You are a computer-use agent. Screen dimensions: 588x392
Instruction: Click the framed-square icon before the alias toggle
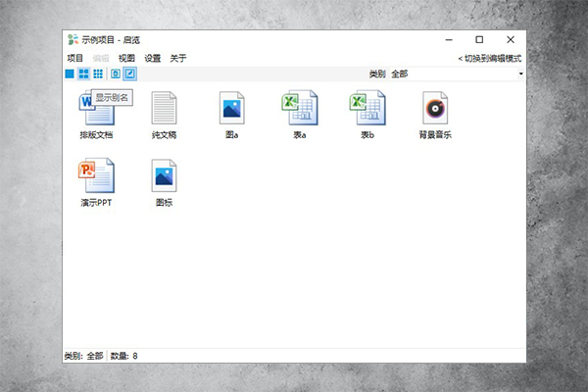coord(116,73)
